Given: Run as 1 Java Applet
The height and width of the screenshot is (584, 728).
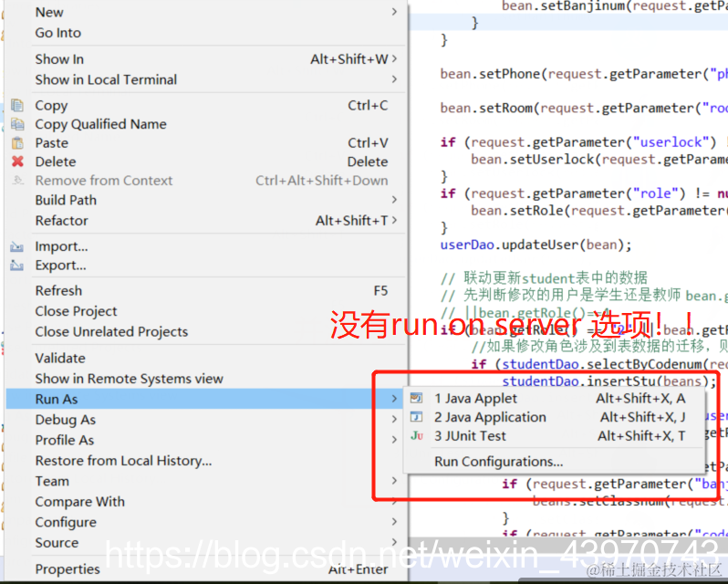Looking at the screenshot, I should pos(555,398).
